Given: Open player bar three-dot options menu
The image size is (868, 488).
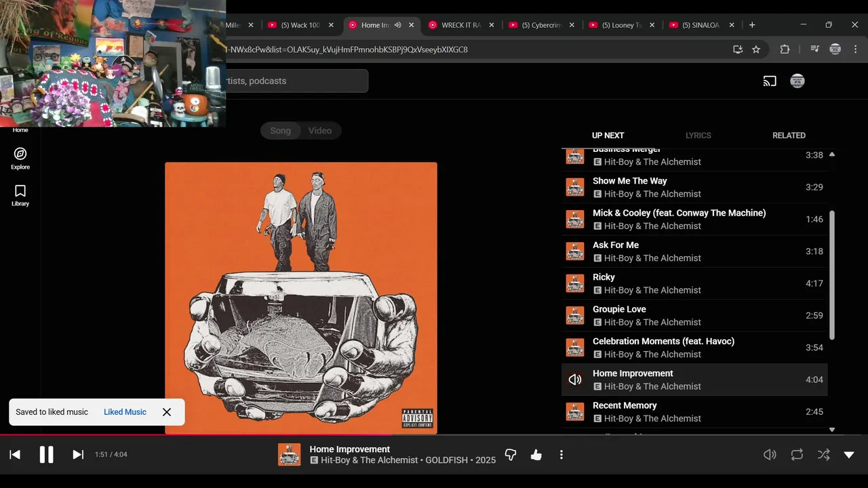Looking at the screenshot, I should pyautogui.click(x=561, y=455).
